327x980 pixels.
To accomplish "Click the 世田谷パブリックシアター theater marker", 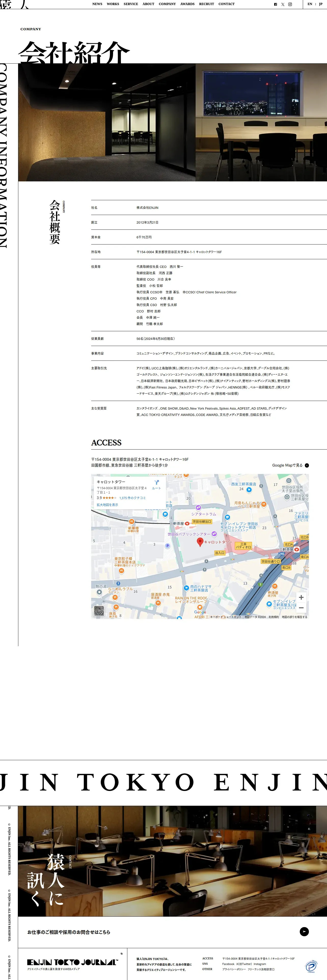I will 214,534.
